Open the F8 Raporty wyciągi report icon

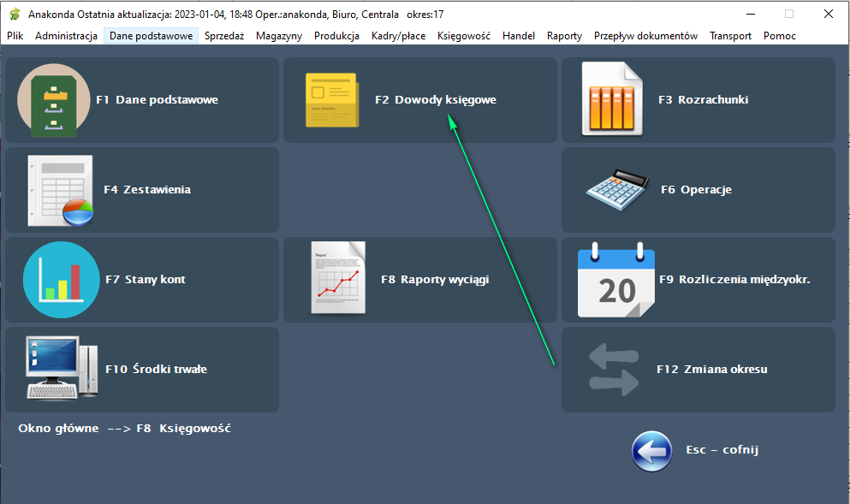click(338, 277)
